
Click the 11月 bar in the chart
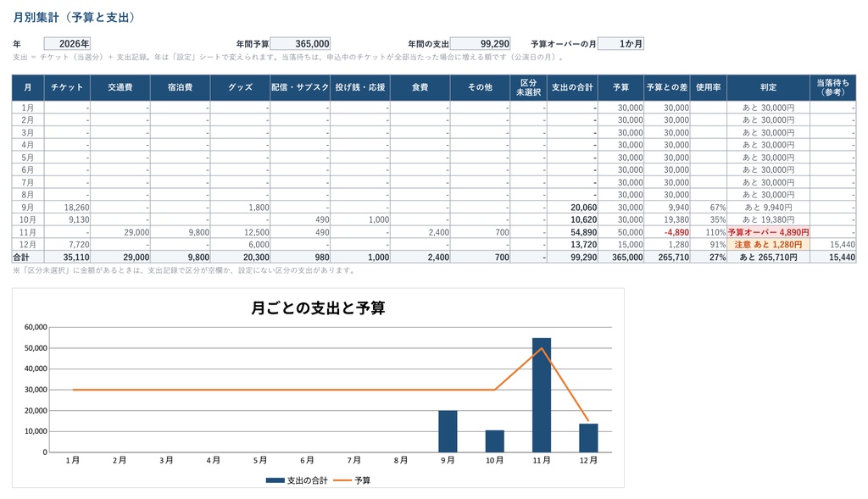coord(542,395)
